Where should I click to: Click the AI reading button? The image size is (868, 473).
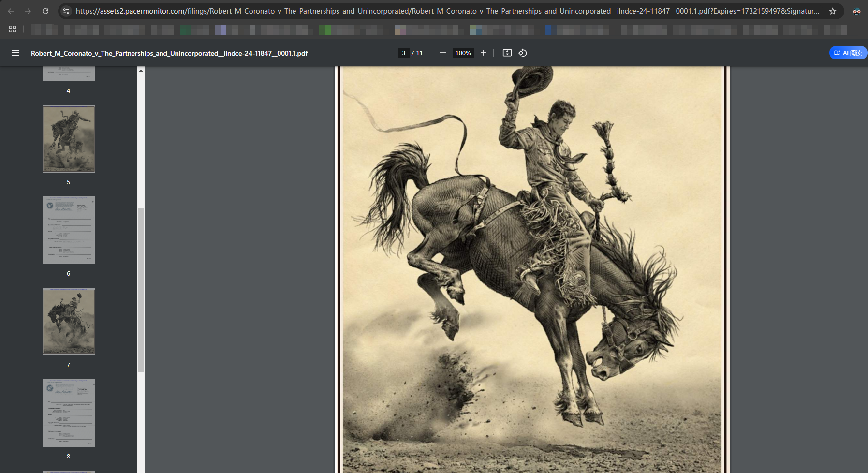848,53
